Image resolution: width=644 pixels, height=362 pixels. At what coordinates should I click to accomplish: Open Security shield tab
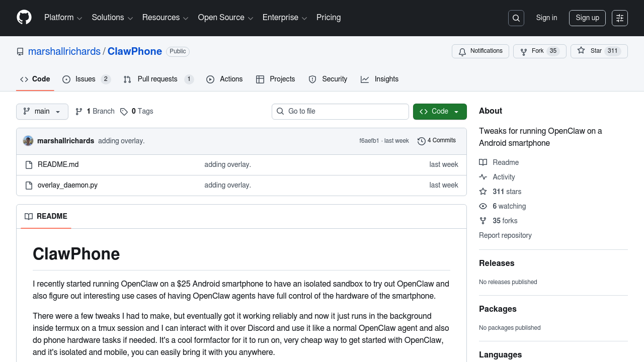coord(328,79)
